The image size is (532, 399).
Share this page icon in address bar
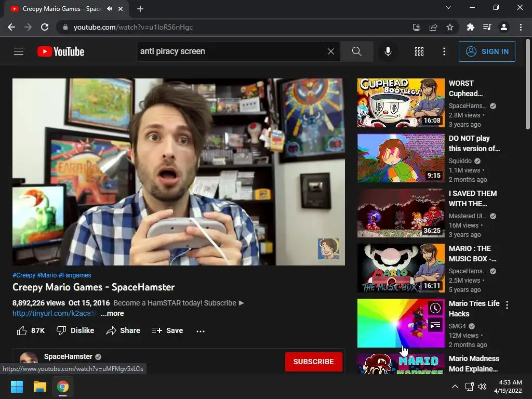(x=433, y=27)
